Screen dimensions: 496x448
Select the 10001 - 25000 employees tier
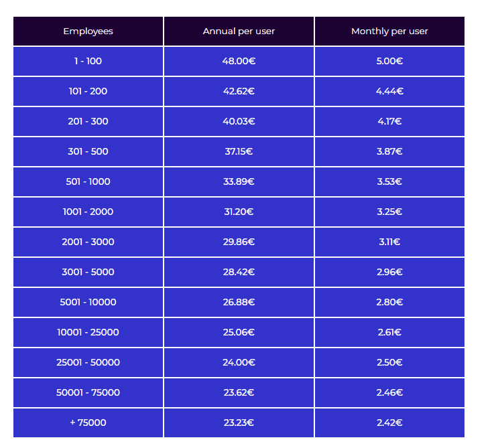point(88,332)
